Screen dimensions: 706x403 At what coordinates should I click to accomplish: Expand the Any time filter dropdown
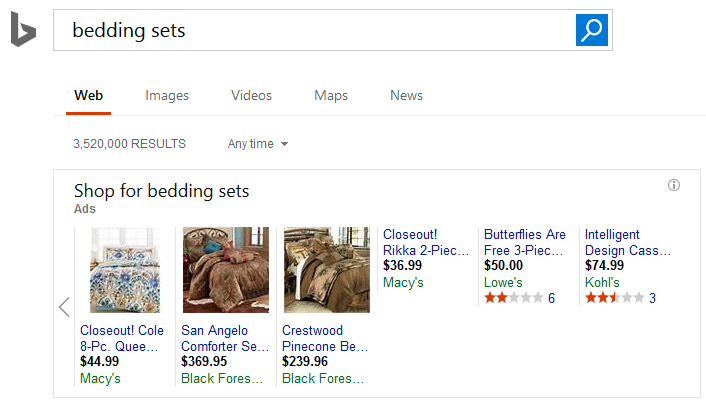coord(258,144)
